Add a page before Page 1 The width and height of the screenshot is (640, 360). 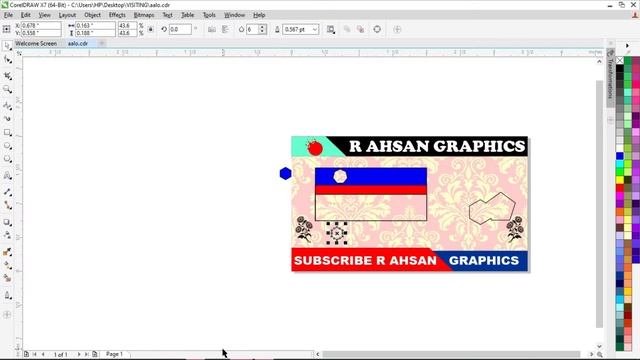coord(26,354)
